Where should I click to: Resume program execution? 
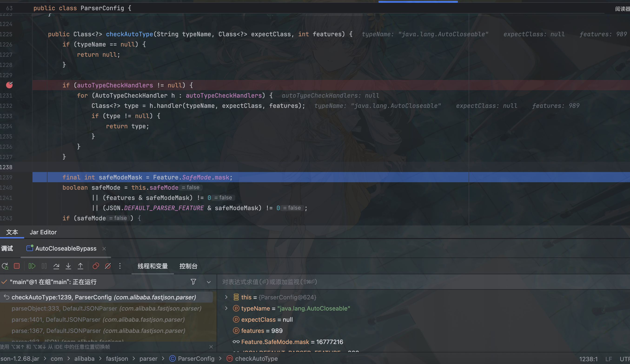(x=32, y=266)
